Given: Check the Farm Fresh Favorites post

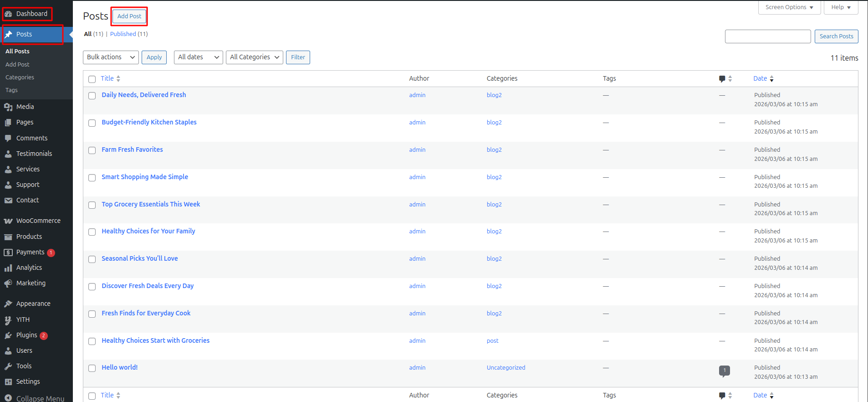Looking at the screenshot, I should pos(92,150).
